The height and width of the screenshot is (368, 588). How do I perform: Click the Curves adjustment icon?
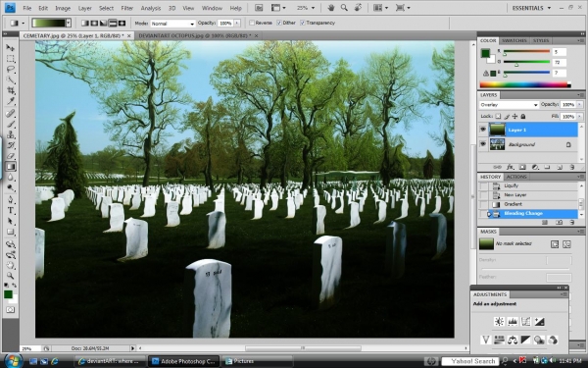point(525,322)
